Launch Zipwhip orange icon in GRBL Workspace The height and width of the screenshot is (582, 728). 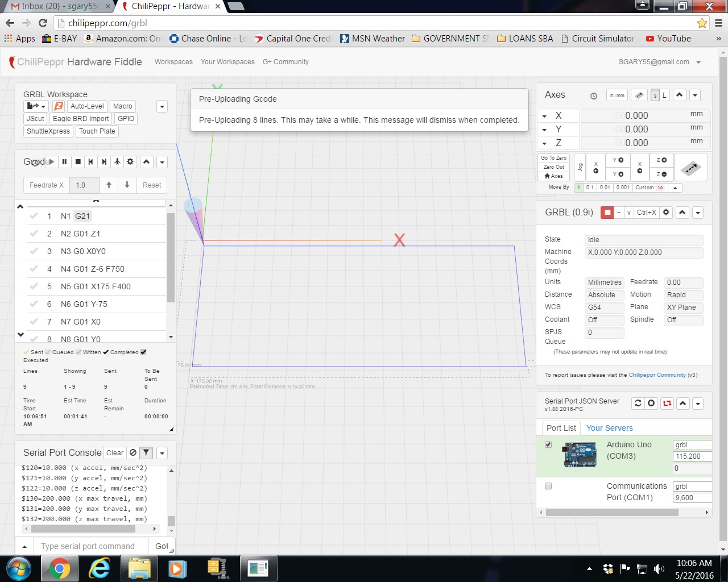[x=59, y=106]
